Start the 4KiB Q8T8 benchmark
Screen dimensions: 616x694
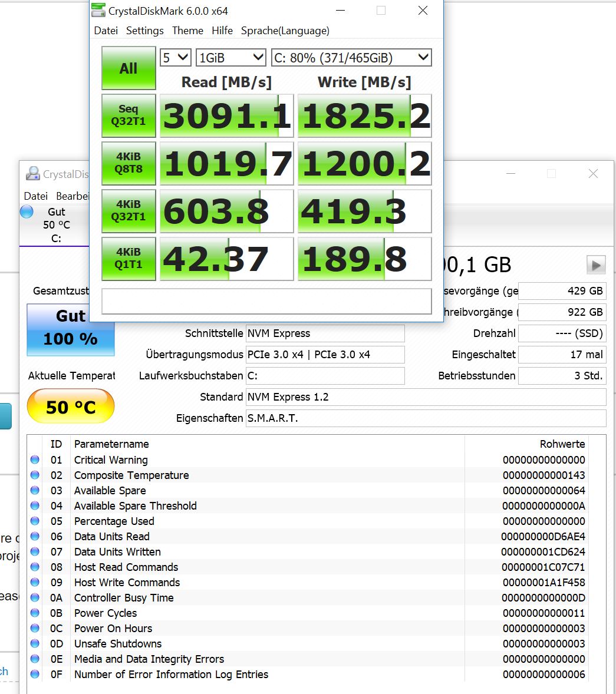[129, 163]
